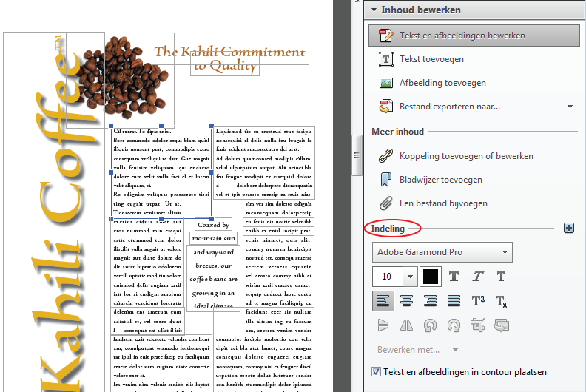Screen dimensions: 586x392
Task: Open the Adobe Garamond Pro font dropdown
Action: tap(442, 252)
